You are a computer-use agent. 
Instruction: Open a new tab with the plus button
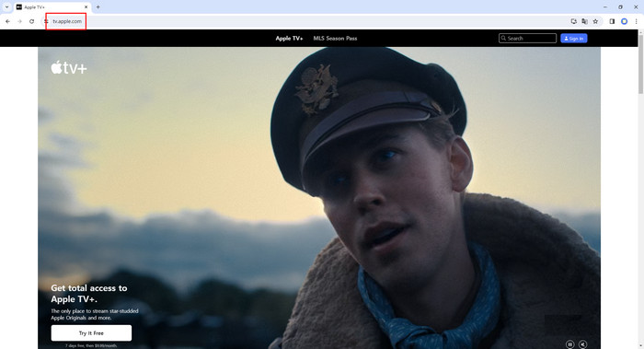(98, 7)
